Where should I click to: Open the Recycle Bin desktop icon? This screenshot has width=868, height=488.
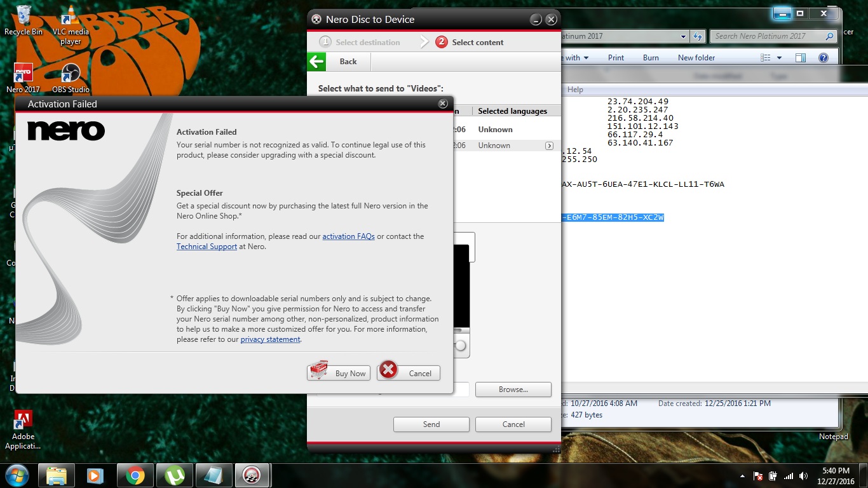click(24, 20)
